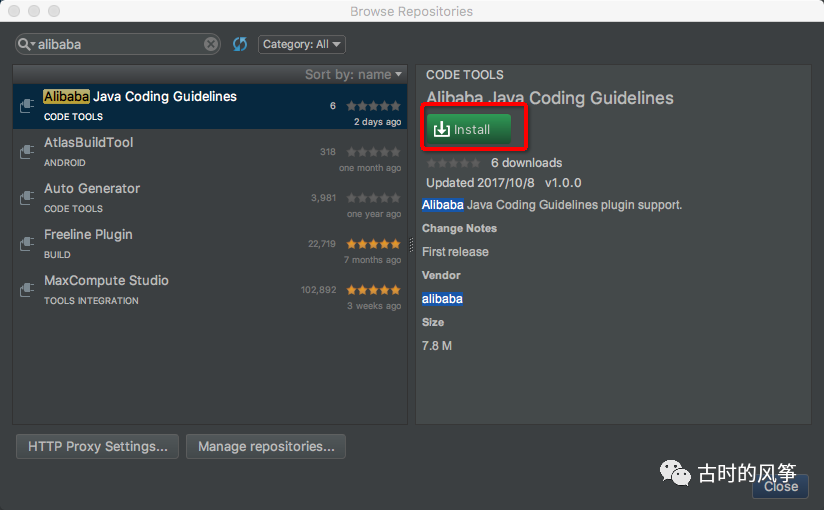Click the splitter handle between the panels
824x510 pixels.
pyautogui.click(x=411, y=244)
